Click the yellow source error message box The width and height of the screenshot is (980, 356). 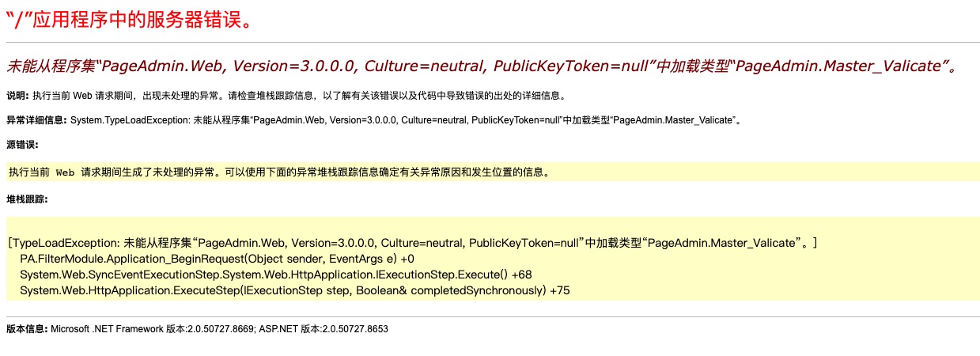pos(492,172)
